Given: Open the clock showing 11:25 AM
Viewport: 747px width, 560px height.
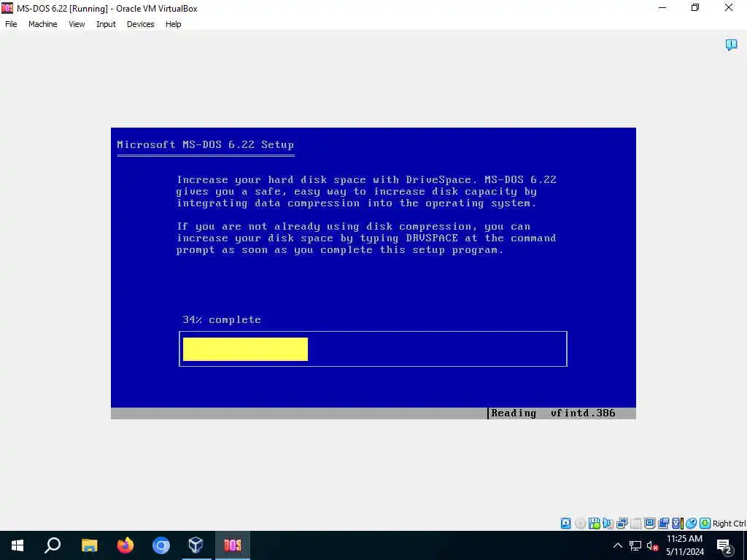Looking at the screenshot, I should click(x=684, y=545).
